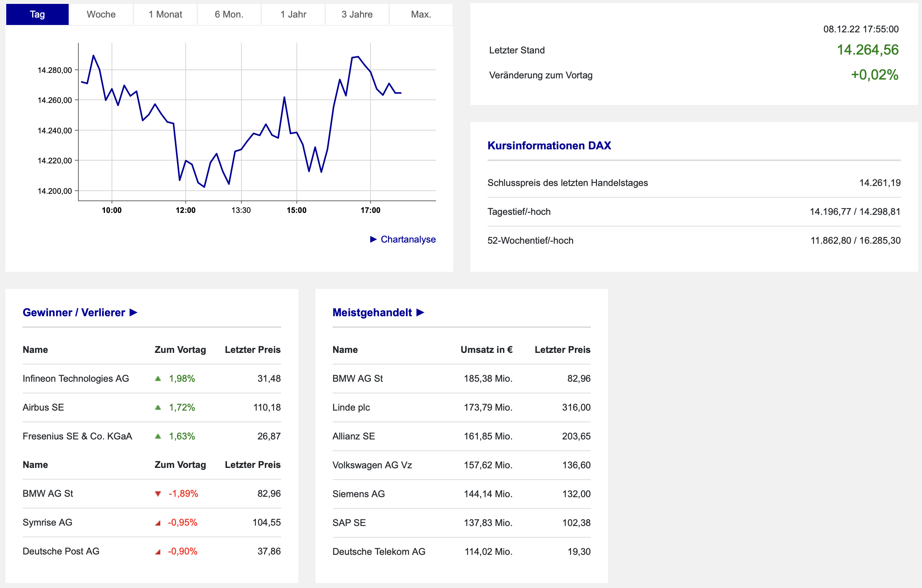Click the triangle icon before Chartanalyse
The height and width of the screenshot is (588, 922).
point(373,239)
